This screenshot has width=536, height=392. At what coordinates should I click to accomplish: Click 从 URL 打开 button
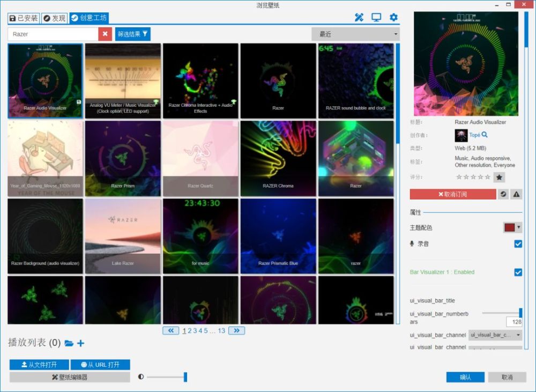[x=100, y=365]
